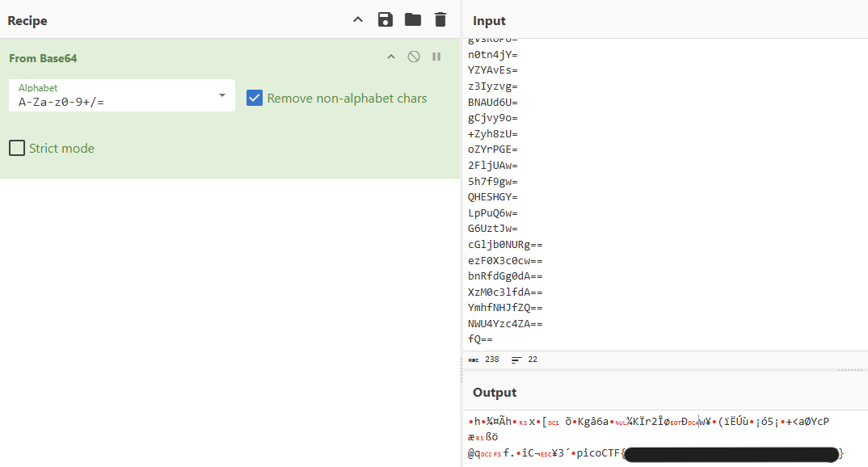Click input line NWU4Yzc4ZA==
Screen dimensions: 868x467
coord(505,324)
